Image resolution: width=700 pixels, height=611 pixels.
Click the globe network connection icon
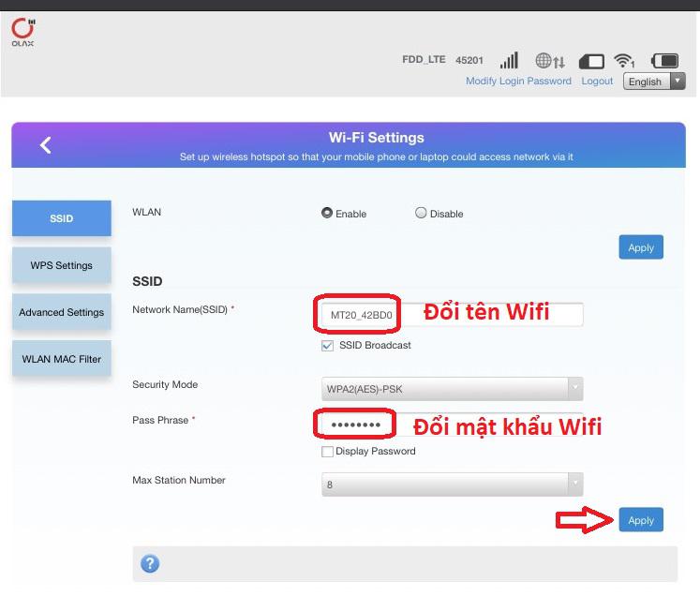tap(550, 61)
